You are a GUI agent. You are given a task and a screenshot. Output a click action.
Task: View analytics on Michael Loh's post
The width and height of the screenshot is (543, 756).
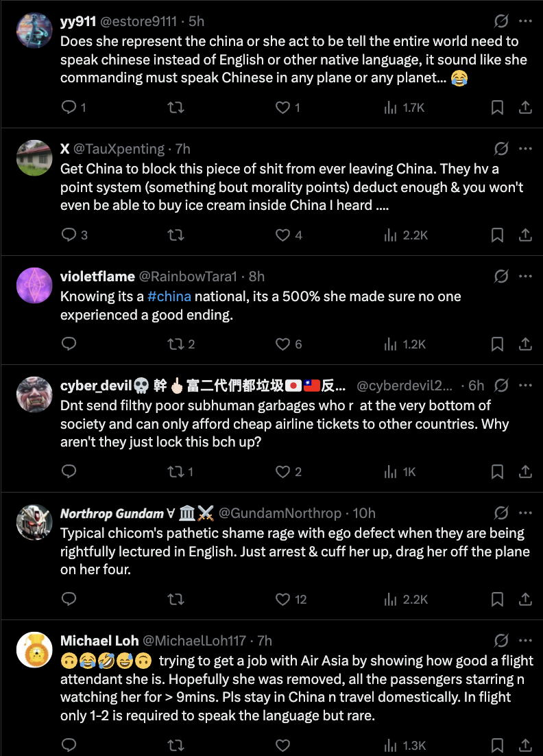click(391, 745)
